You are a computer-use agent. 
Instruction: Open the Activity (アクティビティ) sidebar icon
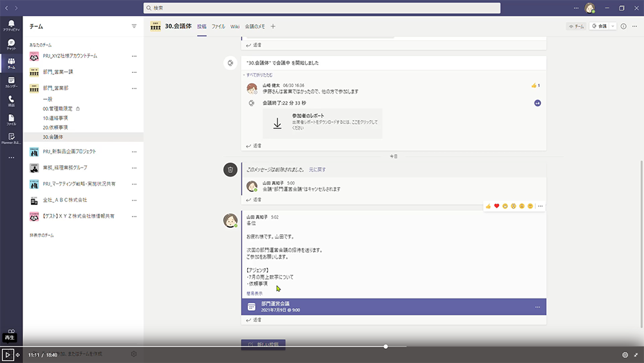click(x=11, y=25)
